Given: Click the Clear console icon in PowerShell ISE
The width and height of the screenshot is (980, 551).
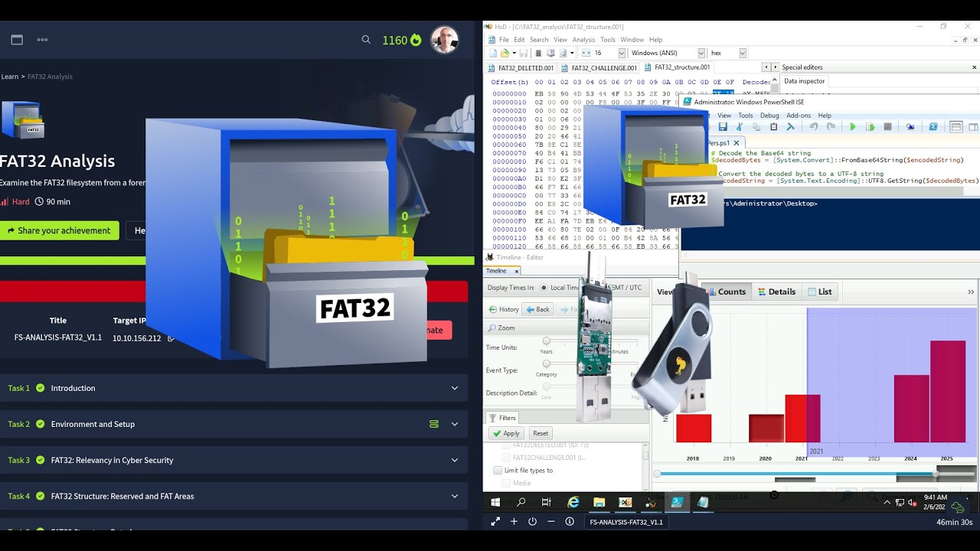Looking at the screenshot, I should [791, 127].
